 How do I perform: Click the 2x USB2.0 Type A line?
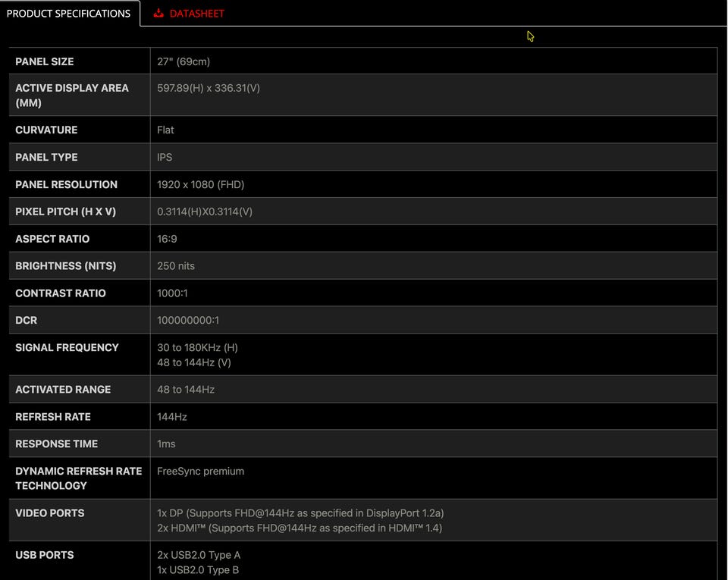click(x=199, y=555)
